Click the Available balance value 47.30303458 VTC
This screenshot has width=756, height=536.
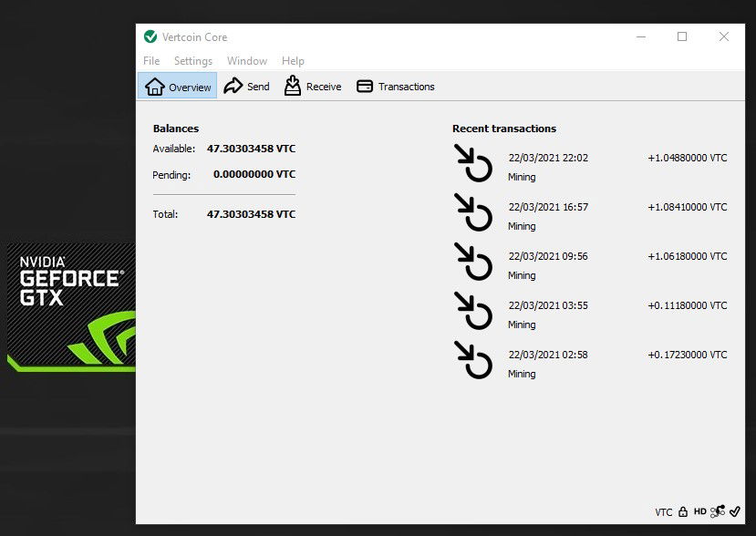(x=251, y=149)
